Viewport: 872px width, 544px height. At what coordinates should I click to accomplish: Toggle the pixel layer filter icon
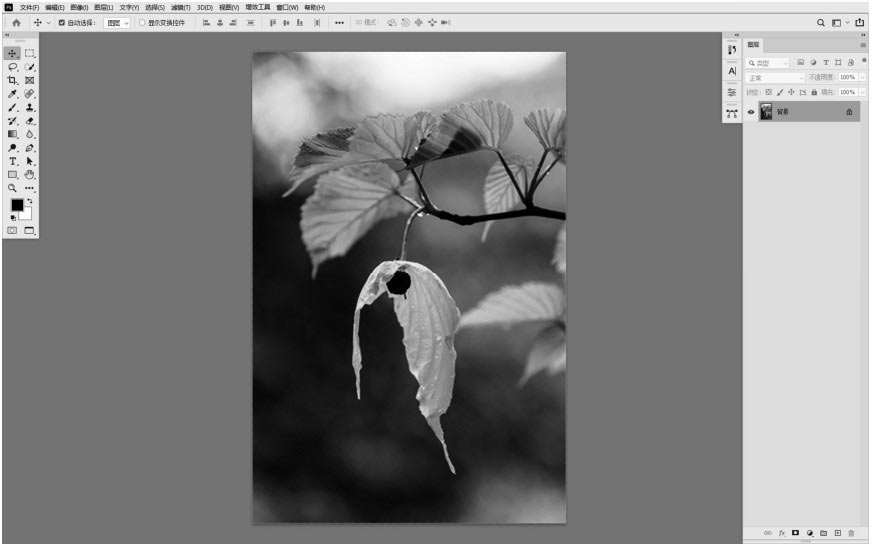(801, 63)
